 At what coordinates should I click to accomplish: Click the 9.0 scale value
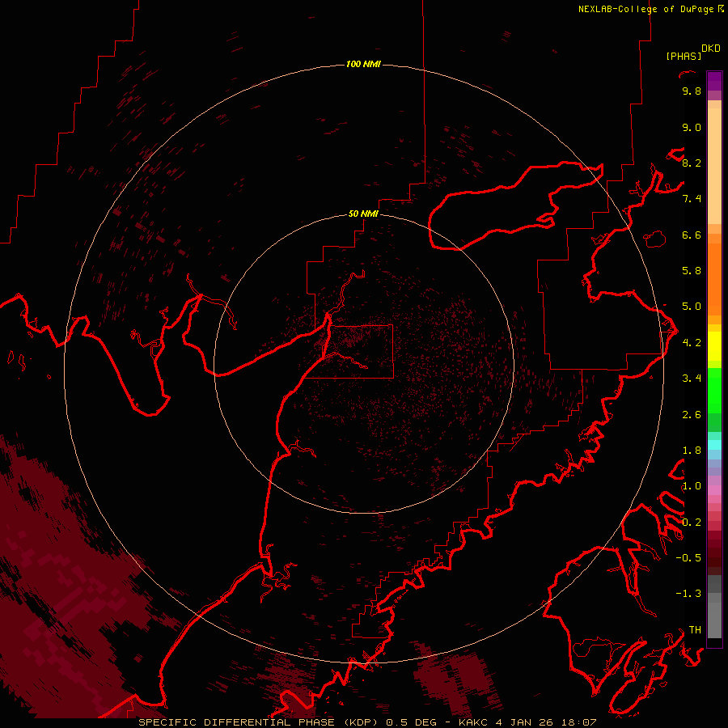[x=692, y=127]
